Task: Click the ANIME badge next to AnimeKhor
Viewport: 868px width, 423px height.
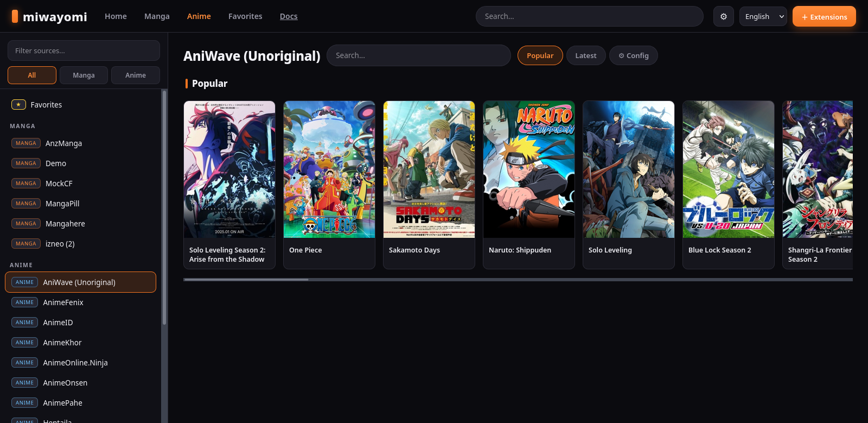Action: coord(25,343)
